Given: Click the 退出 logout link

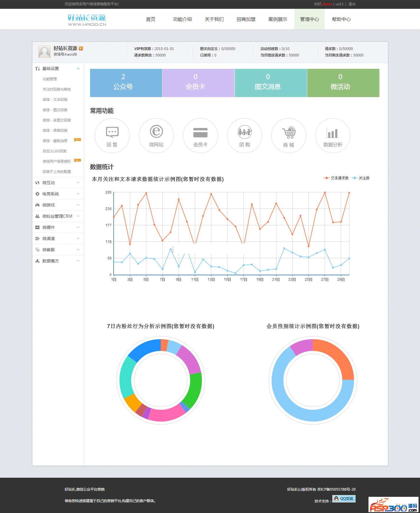Looking at the screenshot, I should pos(352,4).
